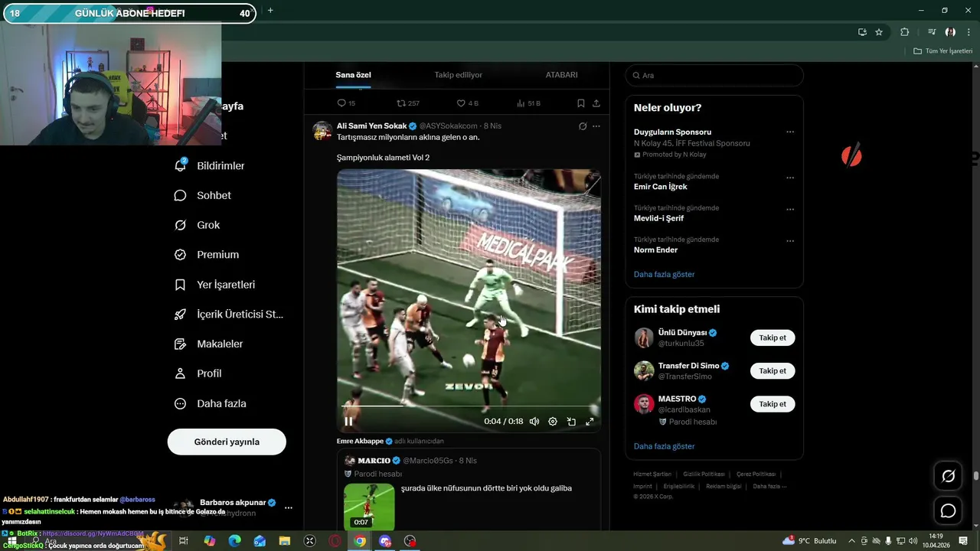Click the Ara search field

tap(714, 76)
